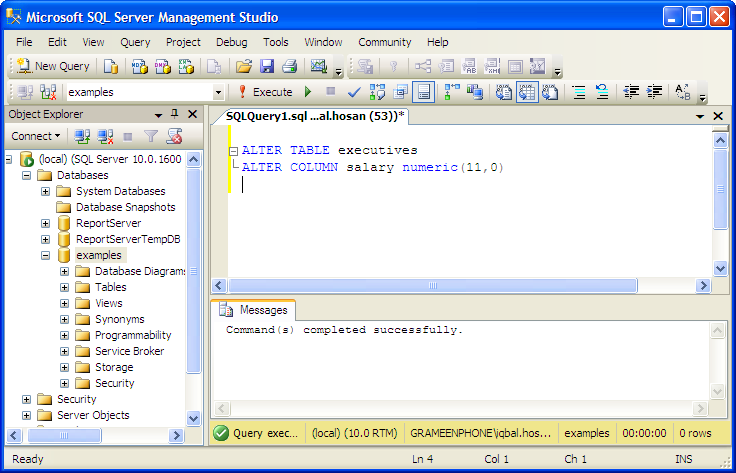Expand the Views folder
736x473 pixels.
click(64, 303)
